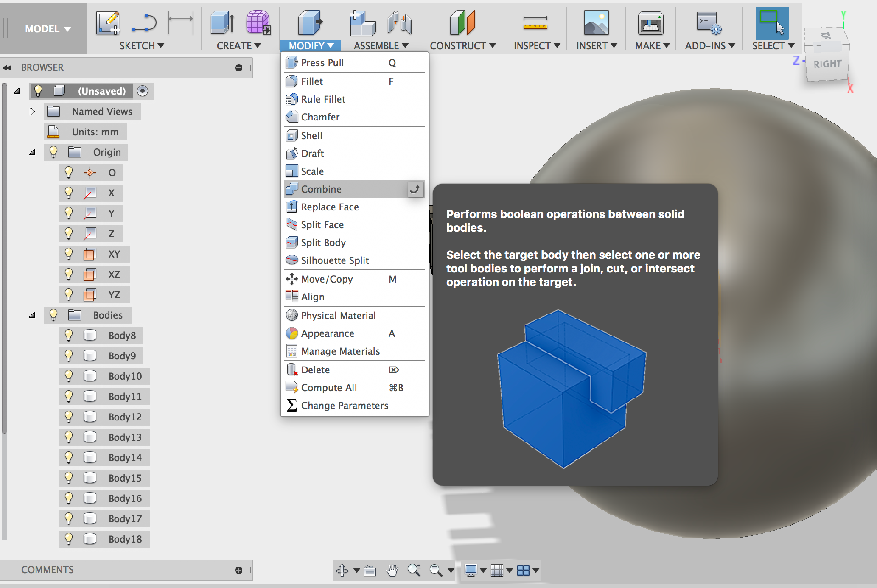Select Move/Copy menu entry
The image size is (877, 588).
tap(354, 279)
